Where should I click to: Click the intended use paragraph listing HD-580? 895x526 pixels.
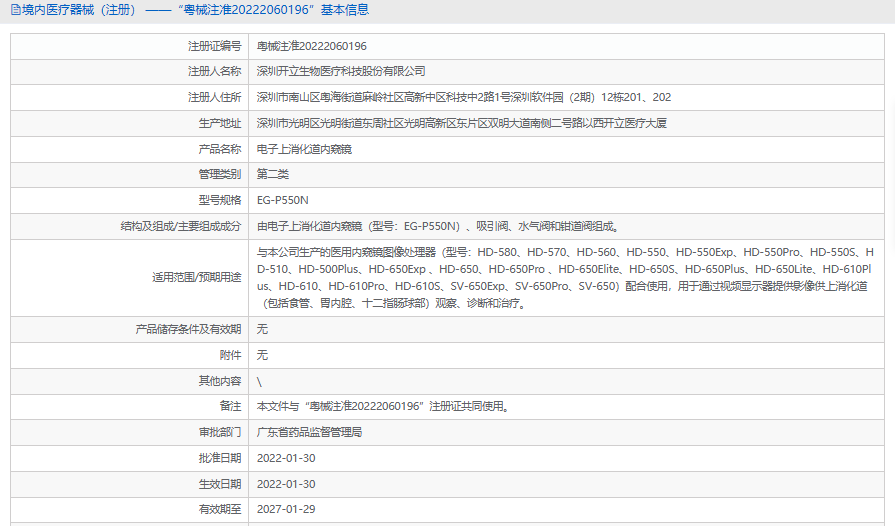click(x=565, y=278)
